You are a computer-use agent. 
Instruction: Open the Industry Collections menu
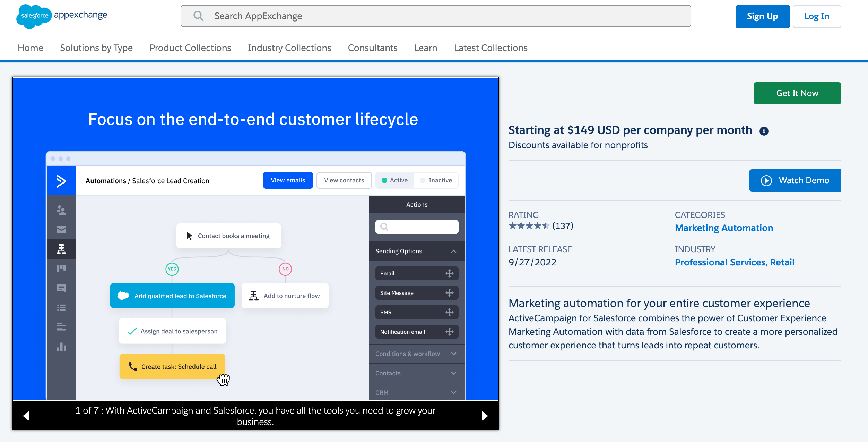[x=289, y=48]
